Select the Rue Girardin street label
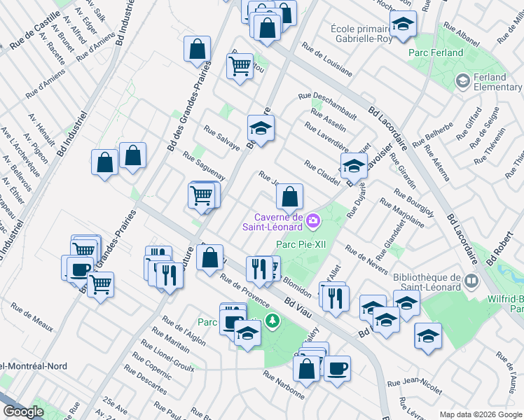The image size is (524, 420). coord(403,171)
